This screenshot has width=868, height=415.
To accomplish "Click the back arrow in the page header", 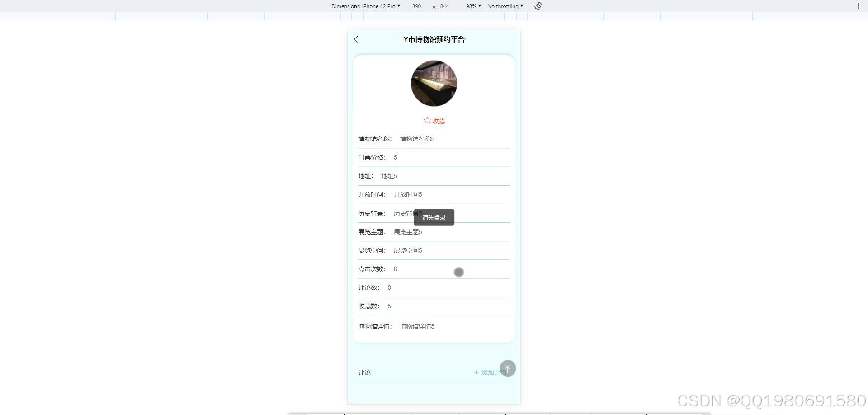I will [356, 39].
